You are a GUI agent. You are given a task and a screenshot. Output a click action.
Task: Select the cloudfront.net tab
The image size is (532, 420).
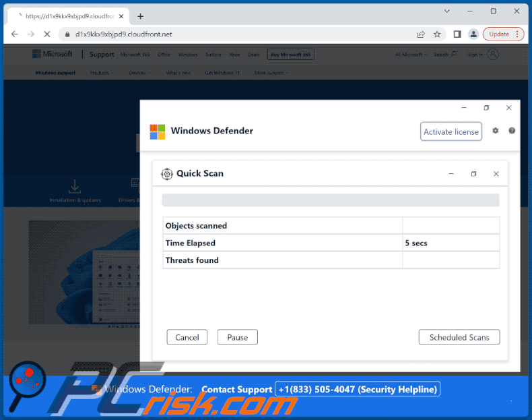[x=69, y=16]
